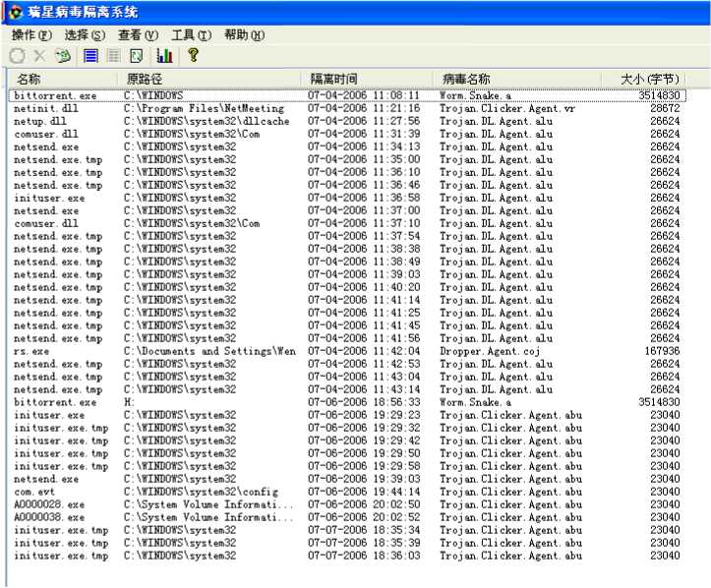711x588 pixels.
Task: Click the time 07-04-2006 11:35:00
Action: tap(364, 159)
